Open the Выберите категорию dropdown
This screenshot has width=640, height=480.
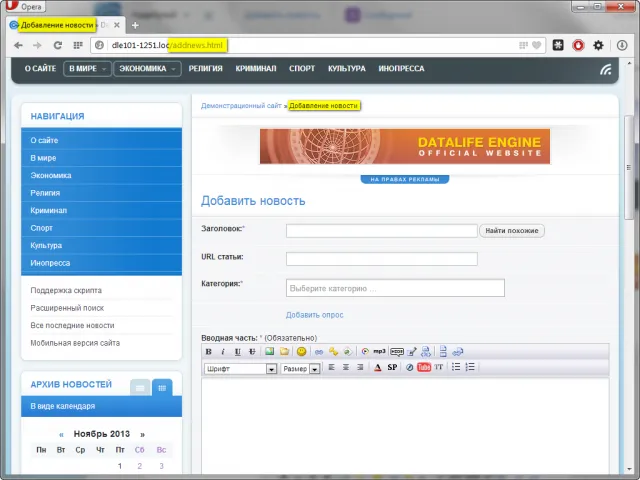tap(395, 288)
